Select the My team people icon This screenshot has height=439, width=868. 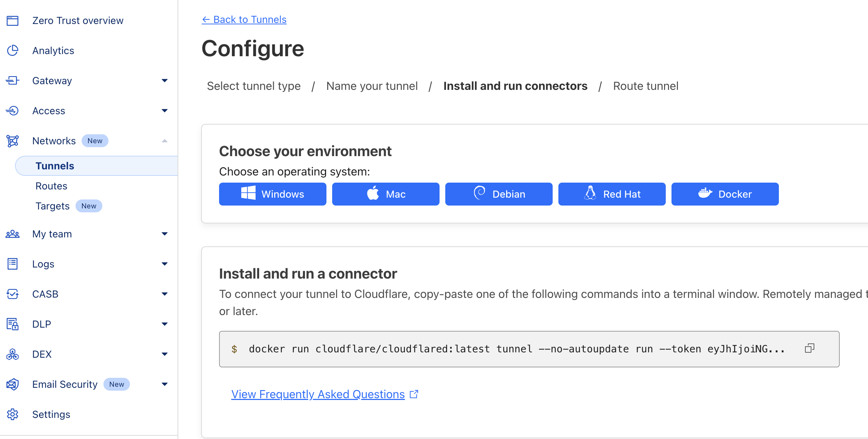tap(13, 234)
